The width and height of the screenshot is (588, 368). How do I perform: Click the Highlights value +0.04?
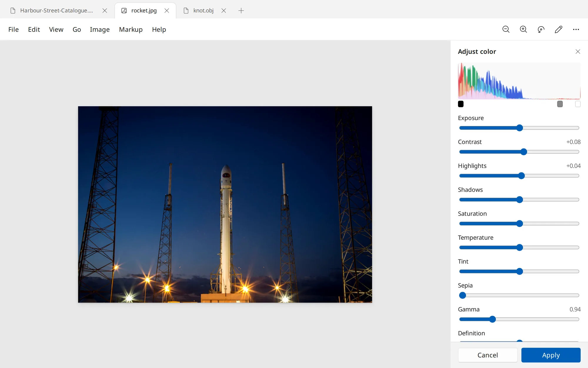pyautogui.click(x=573, y=166)
